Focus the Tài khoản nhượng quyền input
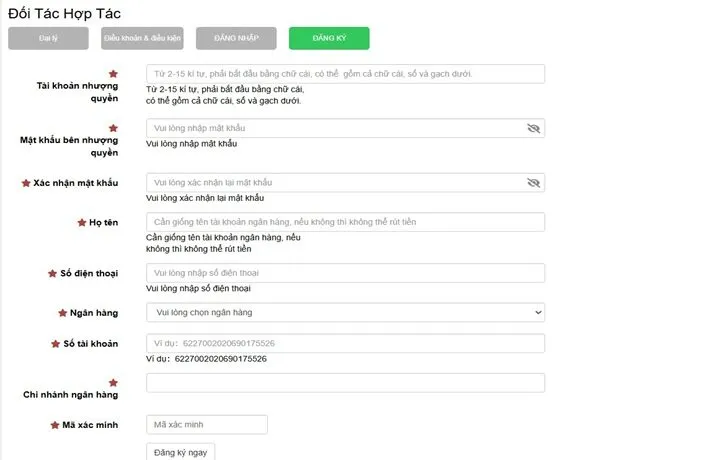The width and height of the screenshot is (720, 460). point(345,74)
